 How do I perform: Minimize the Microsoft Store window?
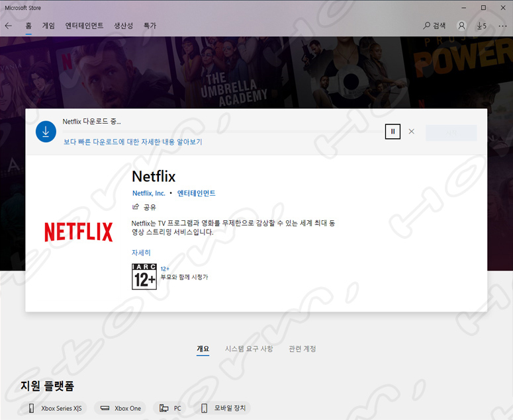coord(463,7)
